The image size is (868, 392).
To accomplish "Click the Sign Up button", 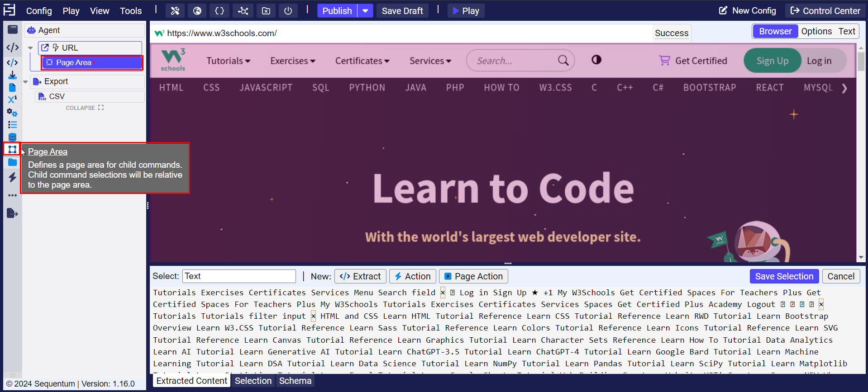I will (x=772, y=61).
